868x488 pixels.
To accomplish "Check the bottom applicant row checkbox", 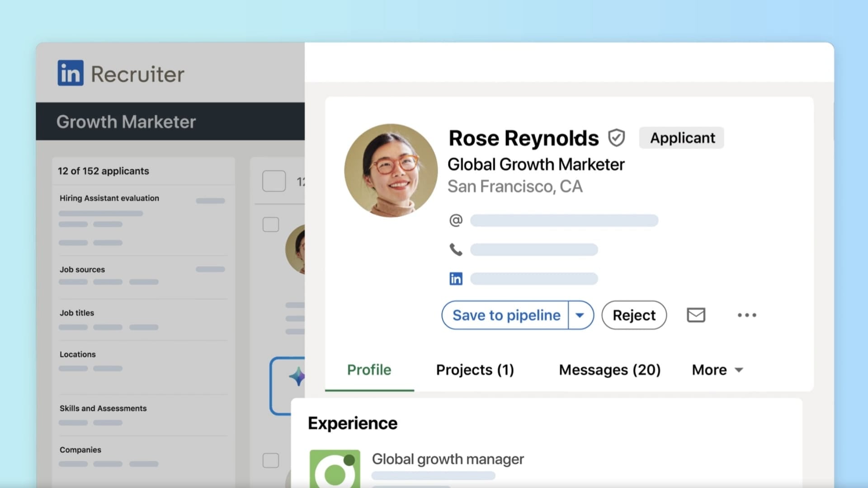I will pos(271,460).
